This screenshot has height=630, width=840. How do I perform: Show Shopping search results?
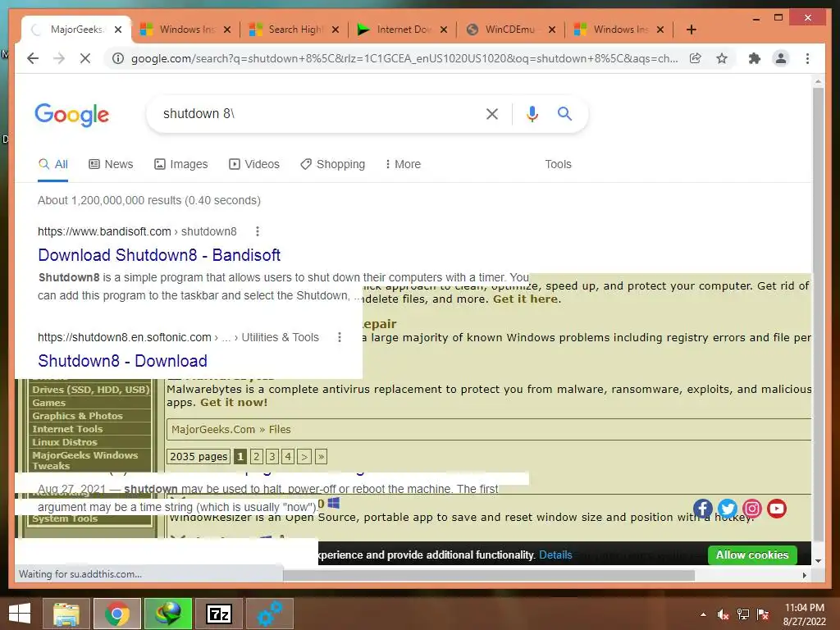tap(333, 164)
